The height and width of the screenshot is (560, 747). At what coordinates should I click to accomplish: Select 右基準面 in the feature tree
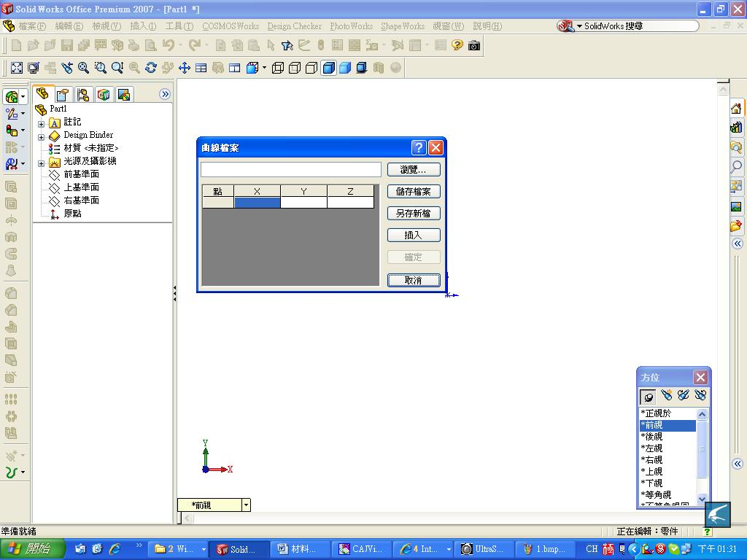coord(81,201)
